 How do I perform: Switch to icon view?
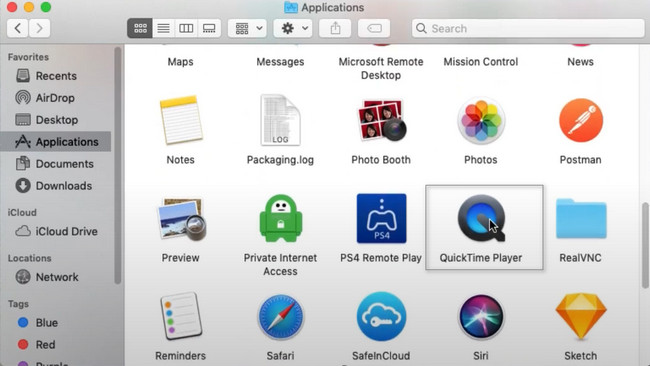point(140,28)
